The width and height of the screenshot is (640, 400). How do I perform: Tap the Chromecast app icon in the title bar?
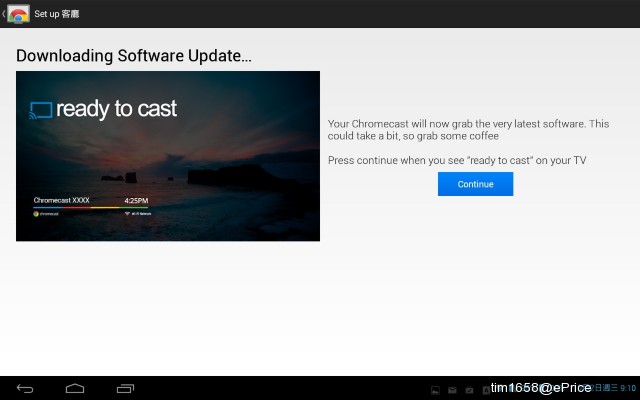coord(18,14)
